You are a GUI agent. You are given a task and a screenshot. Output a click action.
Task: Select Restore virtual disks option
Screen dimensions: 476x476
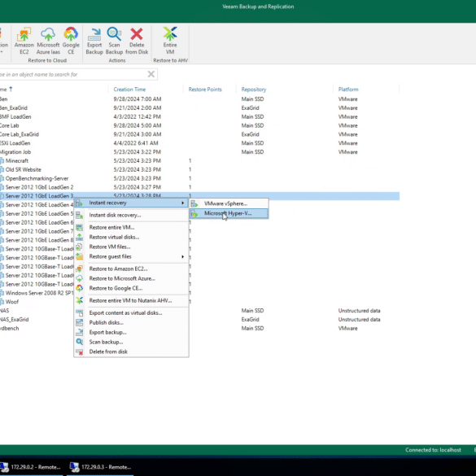pyautogui.click(x=131, y=237)
